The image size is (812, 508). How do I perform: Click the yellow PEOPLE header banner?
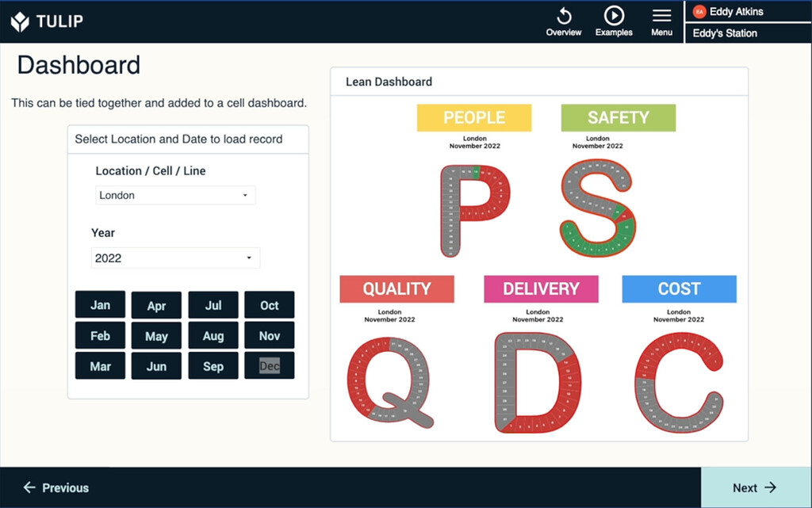473,117
